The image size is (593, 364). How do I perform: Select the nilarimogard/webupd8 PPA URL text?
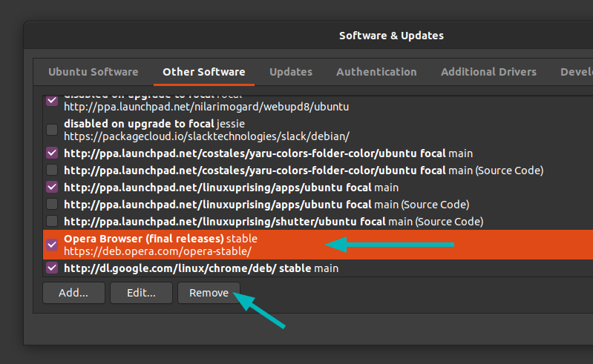pyautogui.click(x=206, y=107)
